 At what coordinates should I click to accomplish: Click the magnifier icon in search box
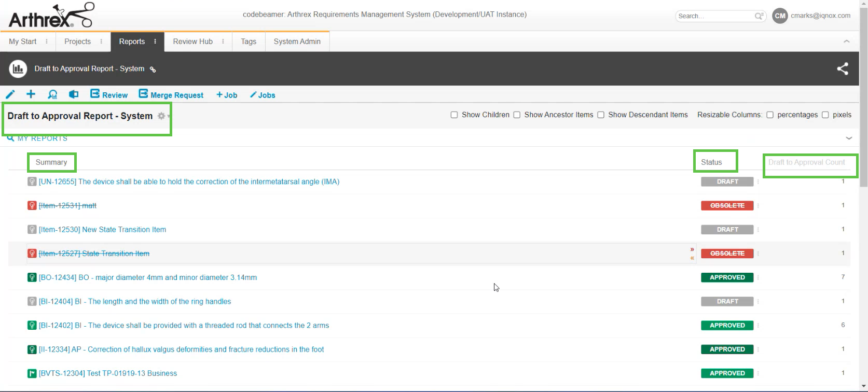(x=759, y=16)
